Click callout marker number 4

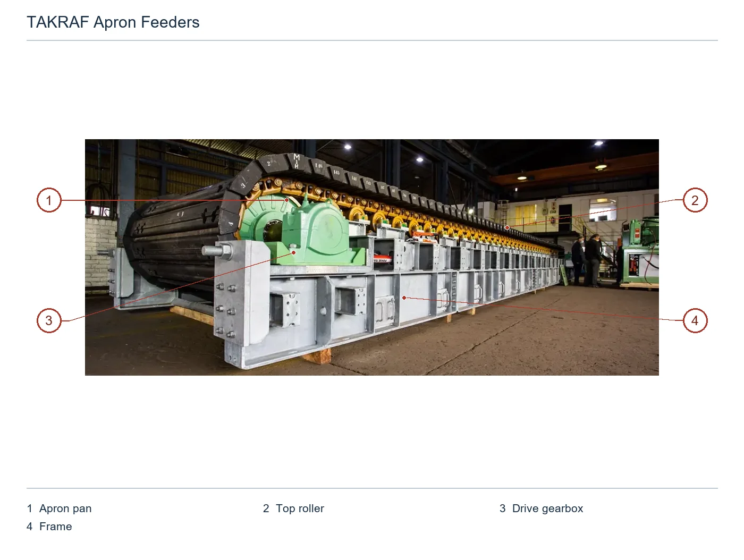click(695, 320)
